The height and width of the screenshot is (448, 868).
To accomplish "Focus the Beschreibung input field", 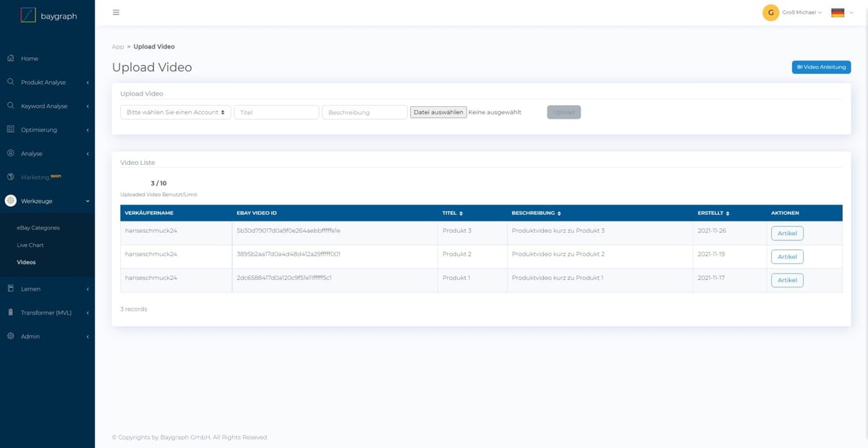I will 365,112.
